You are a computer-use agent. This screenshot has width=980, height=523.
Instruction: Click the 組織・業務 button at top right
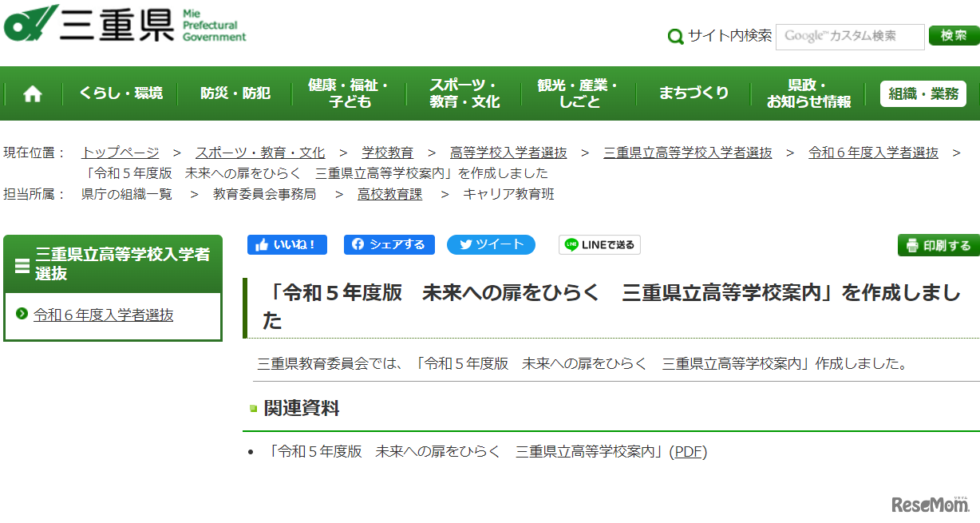tap(923, 93)
